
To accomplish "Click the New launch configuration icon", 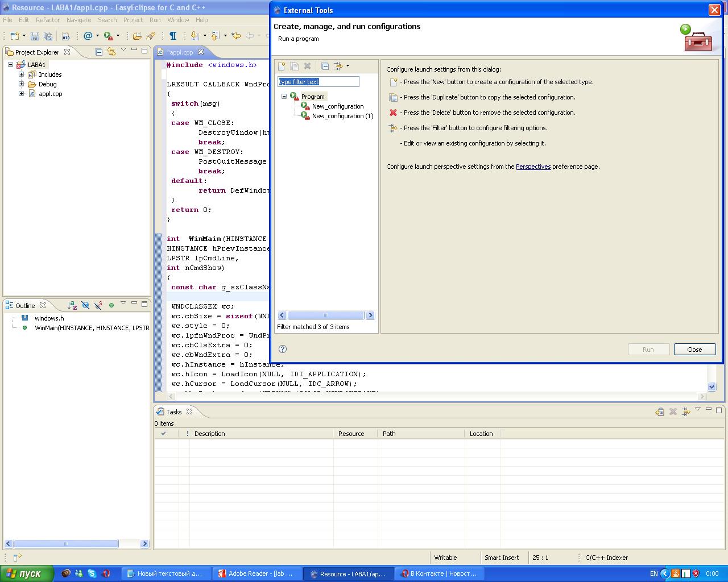I will coord(282,66).
